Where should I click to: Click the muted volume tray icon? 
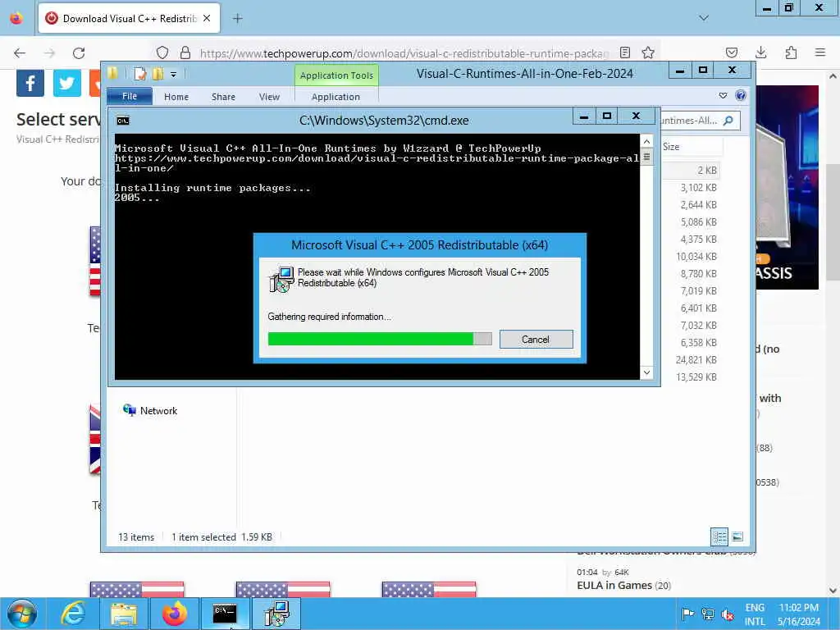[x=728, y=614]
